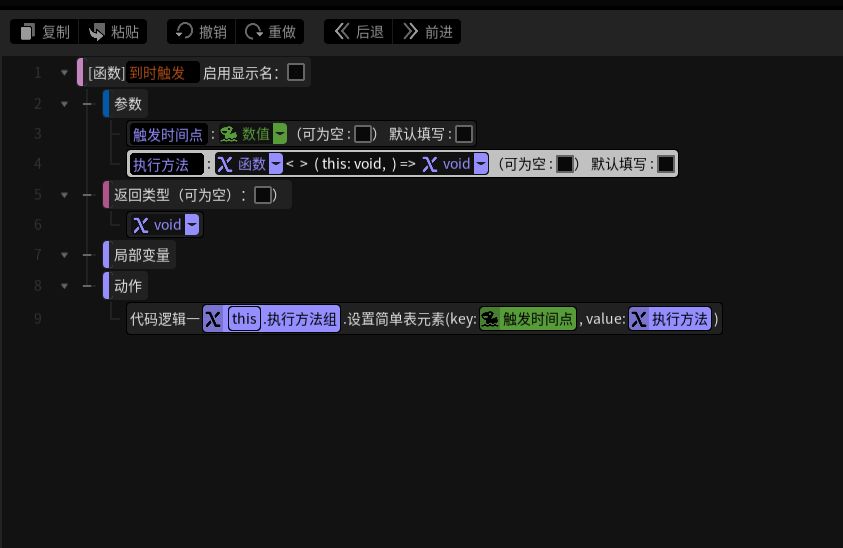Screen dimensions: 843x548
Task: Click the X icon beside 函数 type
Action: pyautogui.click(x=225, y=164)
